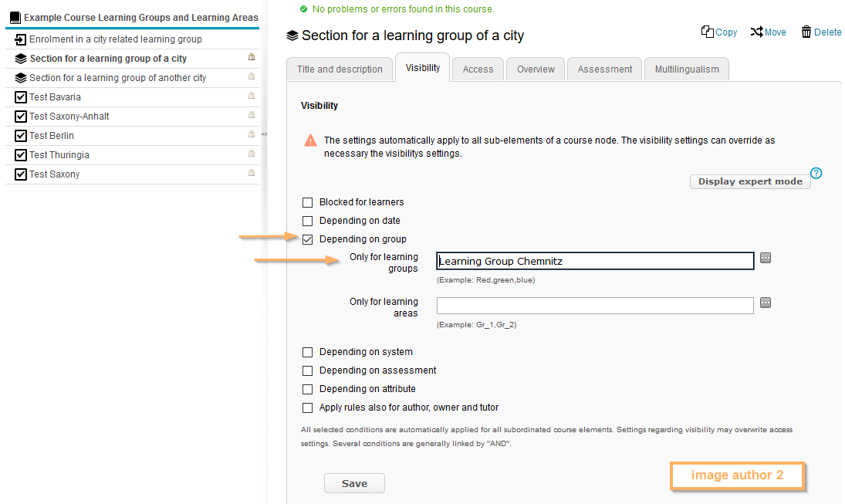Screen dimensions: 845x504
Task: Click the Delete trash icon
Action: (806, 32)
